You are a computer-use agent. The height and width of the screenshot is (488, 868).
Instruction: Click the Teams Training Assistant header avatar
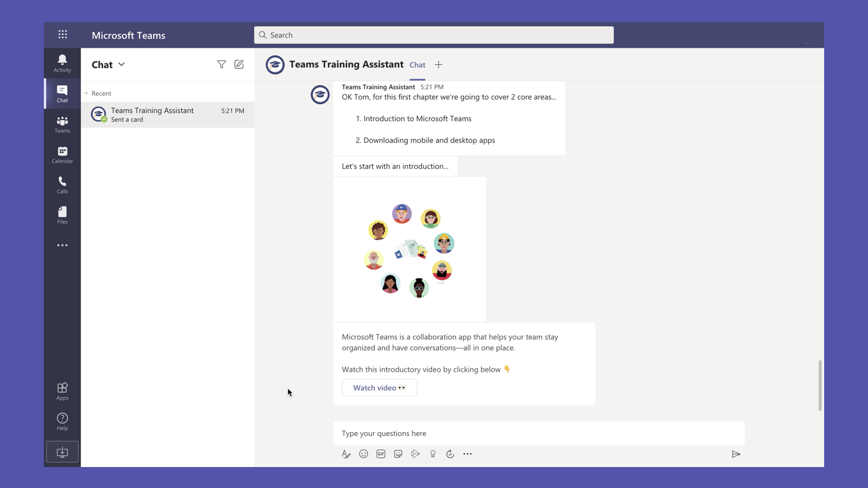(x=275, y=65)
